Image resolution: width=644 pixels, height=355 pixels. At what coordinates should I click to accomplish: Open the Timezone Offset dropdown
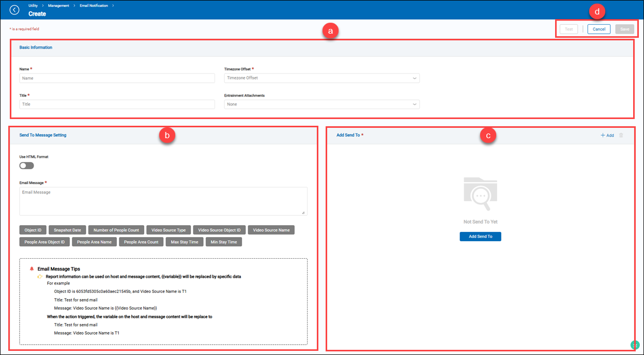click(x=321, y=78)
